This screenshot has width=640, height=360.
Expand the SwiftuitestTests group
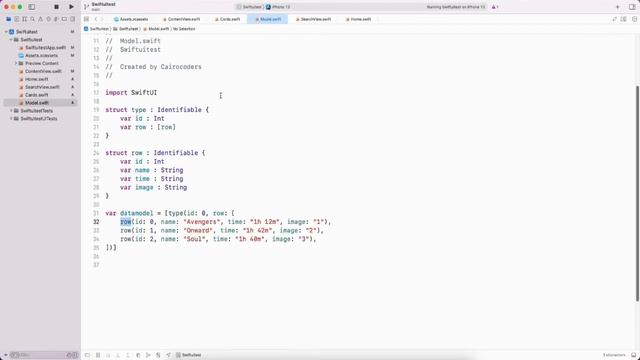11,111
